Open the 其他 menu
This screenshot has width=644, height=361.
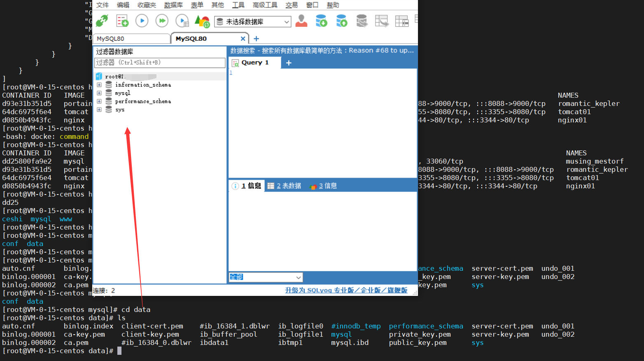click(x=217, y=5)
